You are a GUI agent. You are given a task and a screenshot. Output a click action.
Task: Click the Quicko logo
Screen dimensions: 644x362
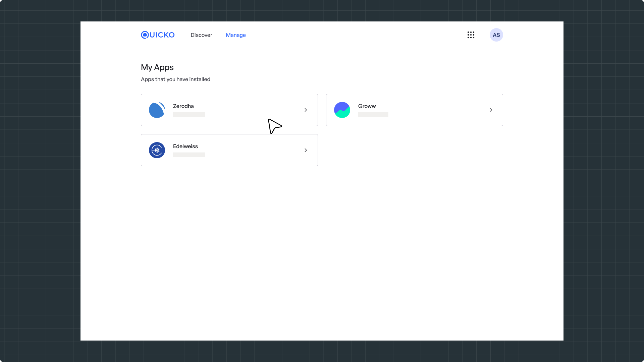(158, 35)
